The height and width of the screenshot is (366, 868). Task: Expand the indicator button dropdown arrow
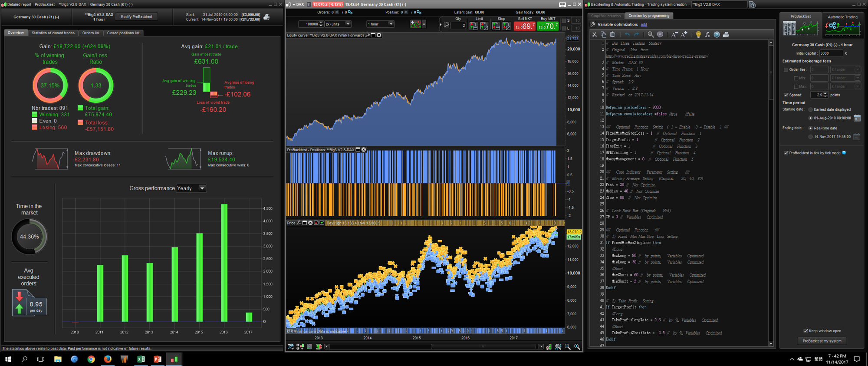pyautogui.click(x=424, y=24)
